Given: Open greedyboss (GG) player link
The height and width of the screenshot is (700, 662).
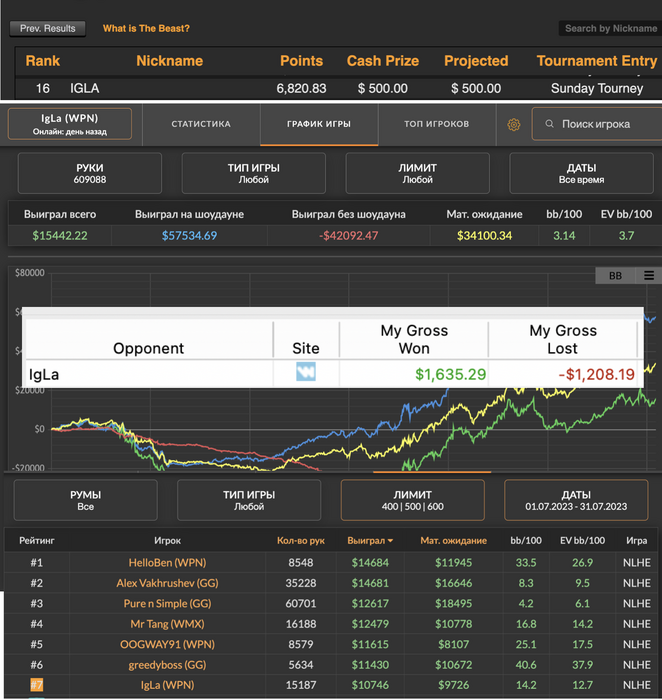Looking at the screenshot, I should pos(167,665).
